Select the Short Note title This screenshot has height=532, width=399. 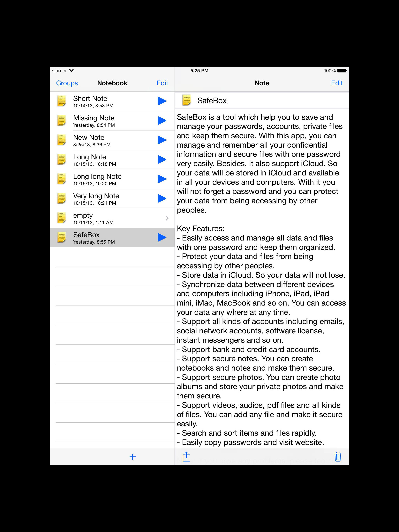(x=90, y=98)
